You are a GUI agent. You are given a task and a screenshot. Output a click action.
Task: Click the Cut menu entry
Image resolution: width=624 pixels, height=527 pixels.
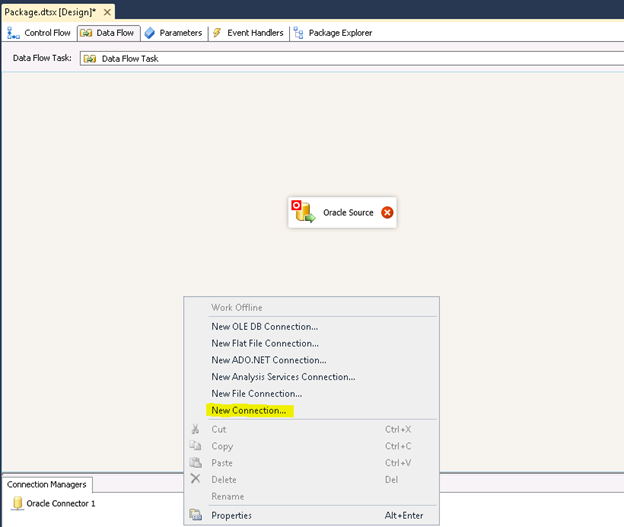pyautogui.click(x=312, y=429)
